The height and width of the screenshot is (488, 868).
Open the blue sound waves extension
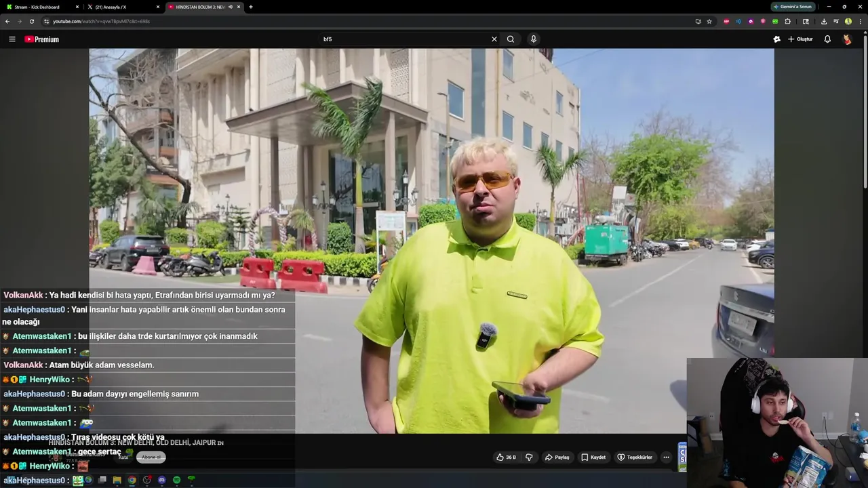[x=738, y=21]
